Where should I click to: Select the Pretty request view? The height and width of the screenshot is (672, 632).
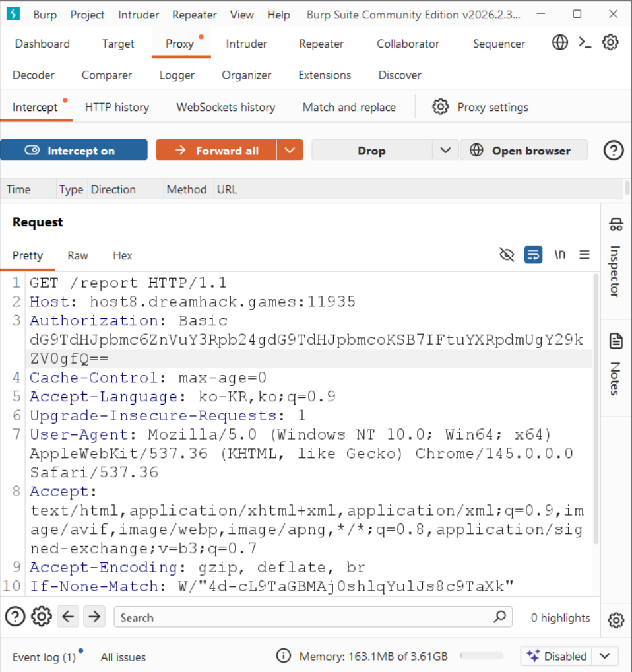28,255
